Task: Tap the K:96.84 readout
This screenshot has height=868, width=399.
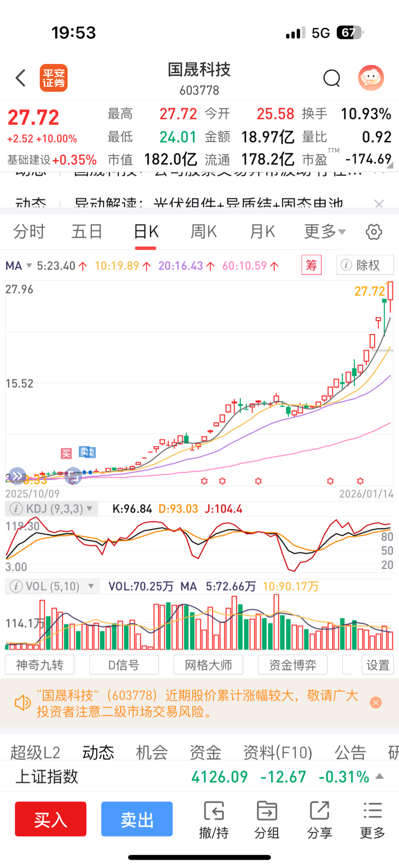Action: coord(132,509)
